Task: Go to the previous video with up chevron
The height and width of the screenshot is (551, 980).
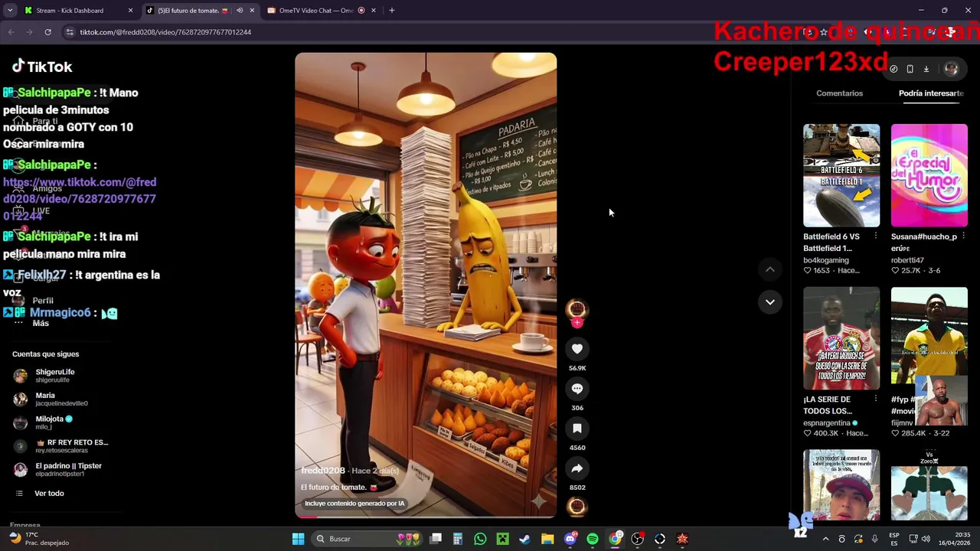Action: [x=770, y=269]
